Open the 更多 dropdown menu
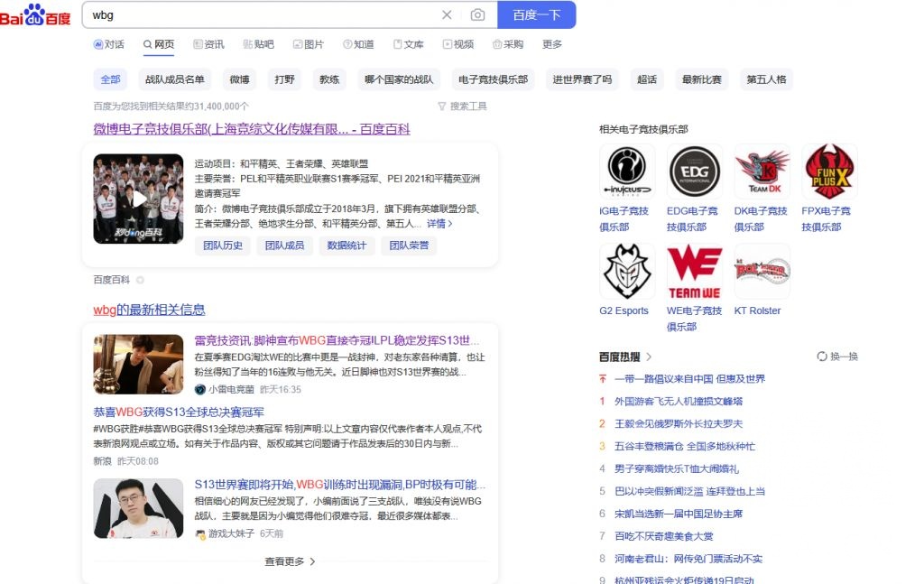The image size is (924, 584). 550,43
